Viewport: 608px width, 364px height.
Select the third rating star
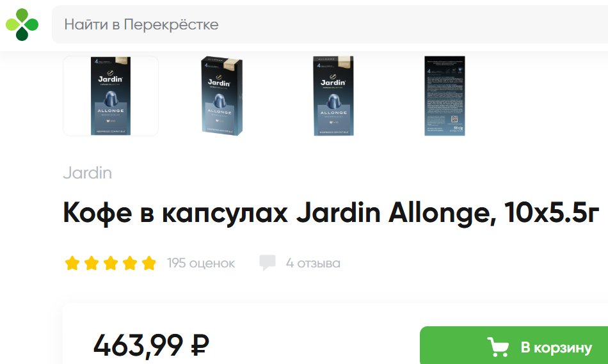click(111, 263)
